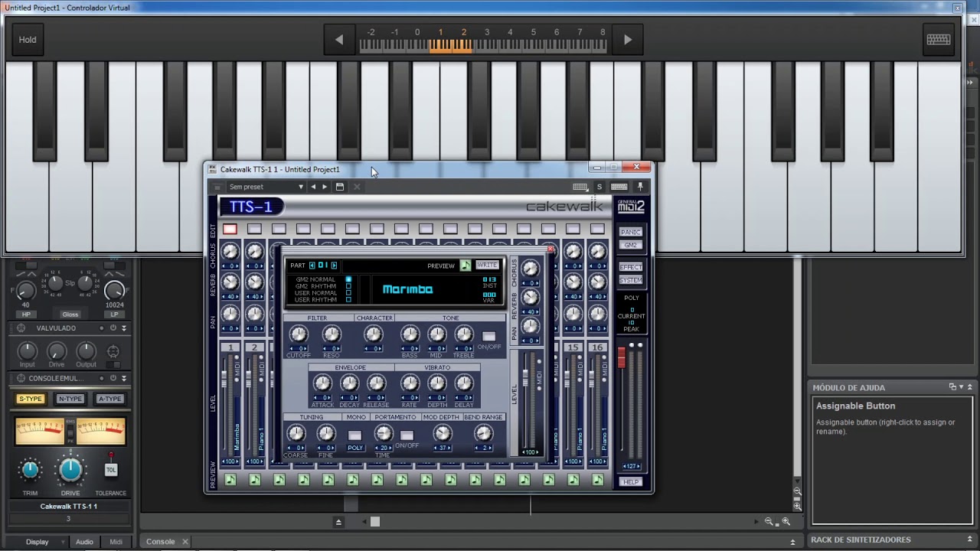Screen dimensions: 980x551
Task: Open keyboard options icon left of S
Action: coord(580,187)
